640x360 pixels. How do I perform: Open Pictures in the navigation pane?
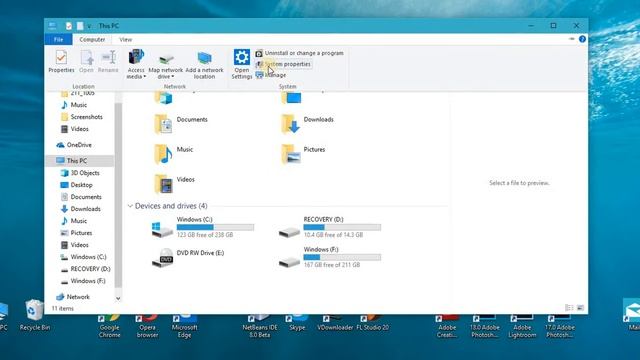tap(77, 233)
